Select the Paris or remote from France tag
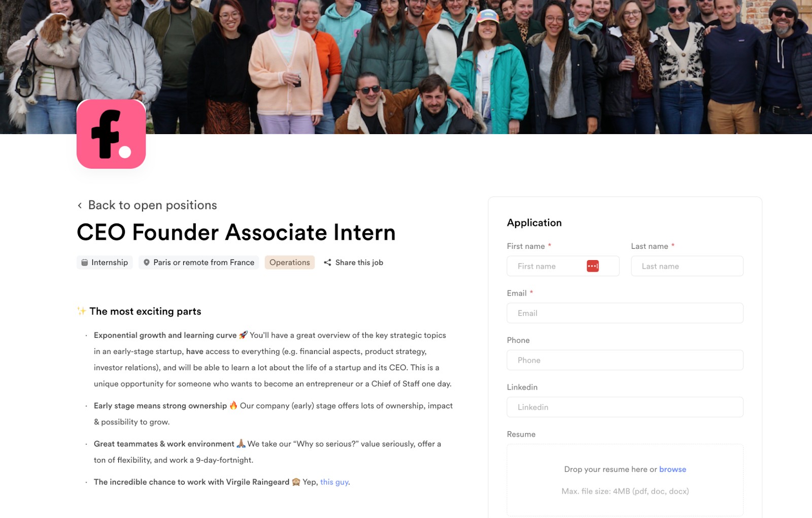Screen dimensions: 812x518 (199, 263)
